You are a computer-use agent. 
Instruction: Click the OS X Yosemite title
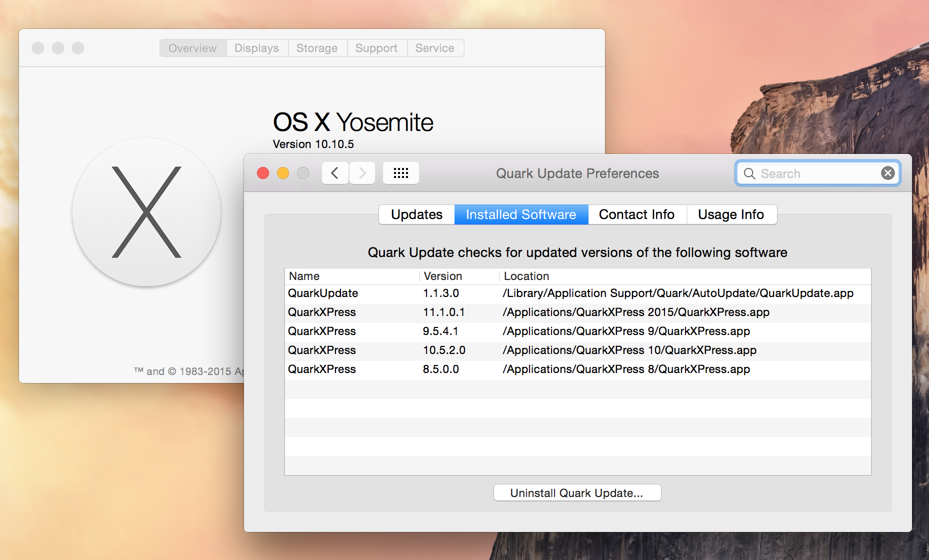[353, 122]
